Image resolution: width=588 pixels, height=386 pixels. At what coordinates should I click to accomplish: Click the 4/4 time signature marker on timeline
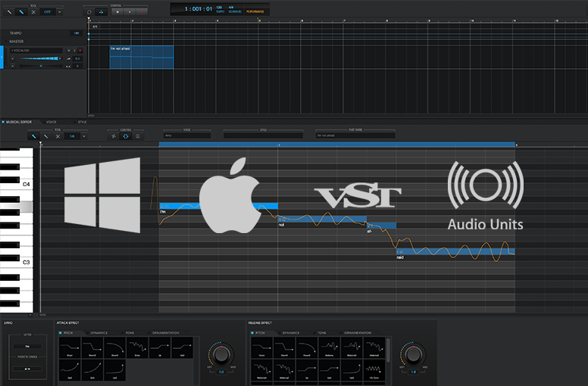tap(95, 26)
